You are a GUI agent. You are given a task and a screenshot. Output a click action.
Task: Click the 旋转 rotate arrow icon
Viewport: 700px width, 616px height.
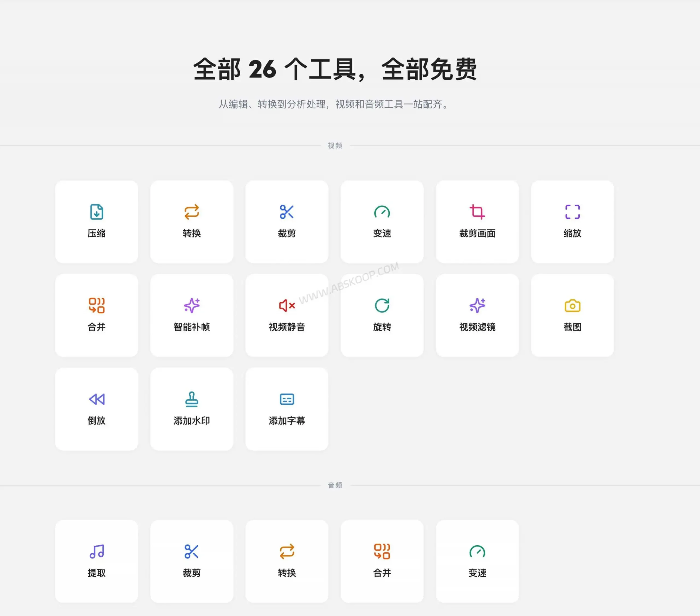pyautogui.click(x=382, y=305)
